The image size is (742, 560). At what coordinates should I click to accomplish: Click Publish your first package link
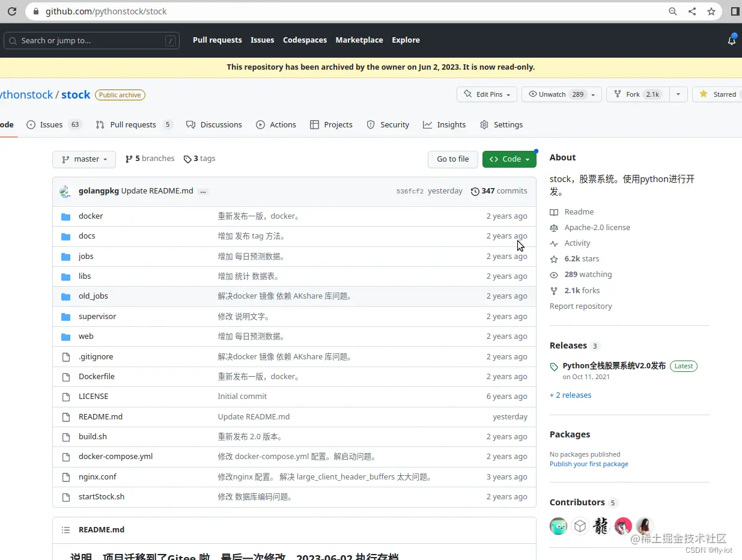[589, 464]
